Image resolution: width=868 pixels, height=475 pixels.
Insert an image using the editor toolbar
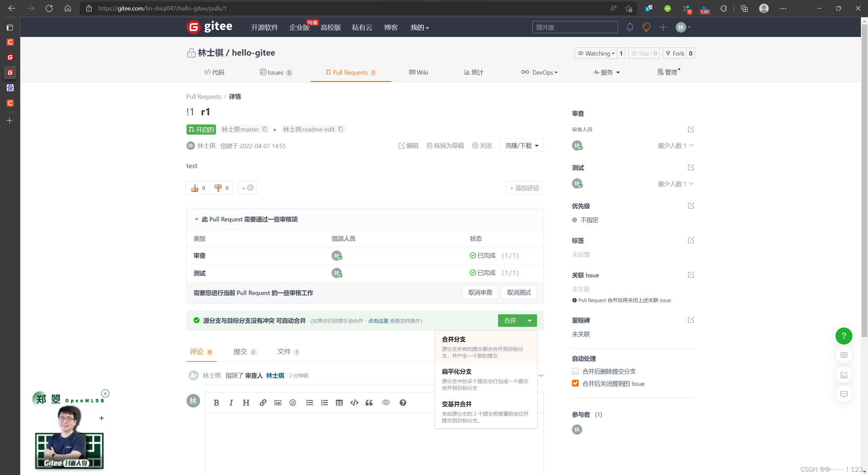(277, 402)
